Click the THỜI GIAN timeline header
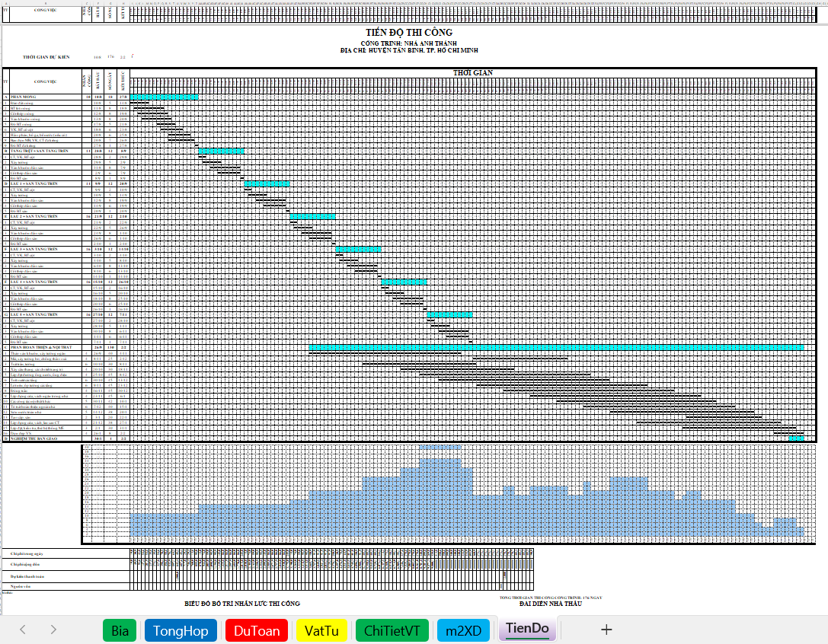Viewport: 828px width, 644px height. pos(472,72)
